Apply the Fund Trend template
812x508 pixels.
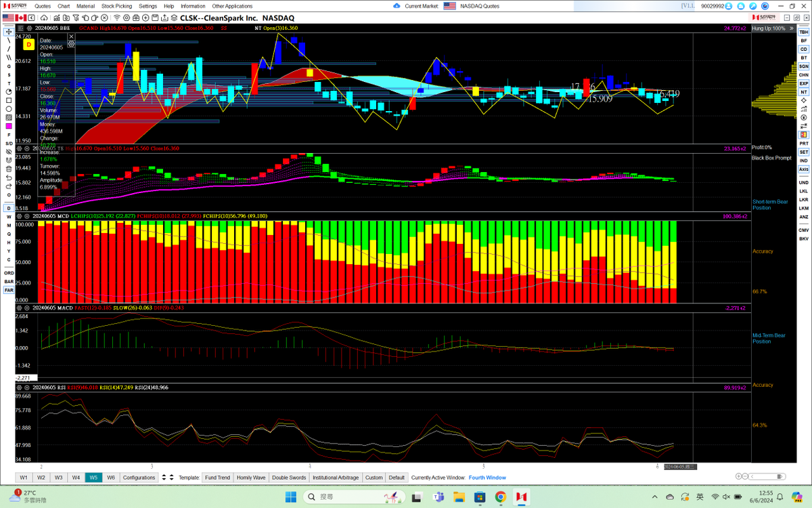click(217, 478)
